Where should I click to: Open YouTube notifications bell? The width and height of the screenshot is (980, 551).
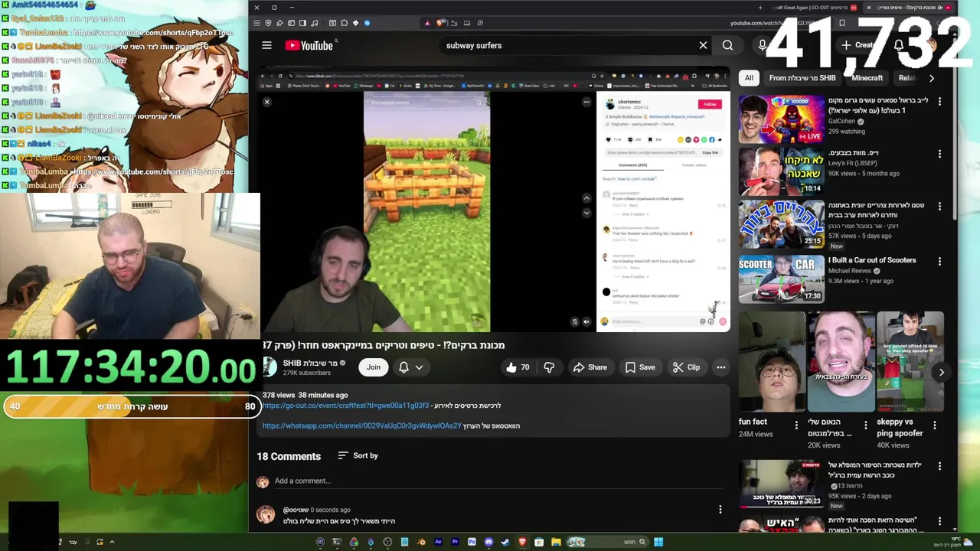pos(899,45)
